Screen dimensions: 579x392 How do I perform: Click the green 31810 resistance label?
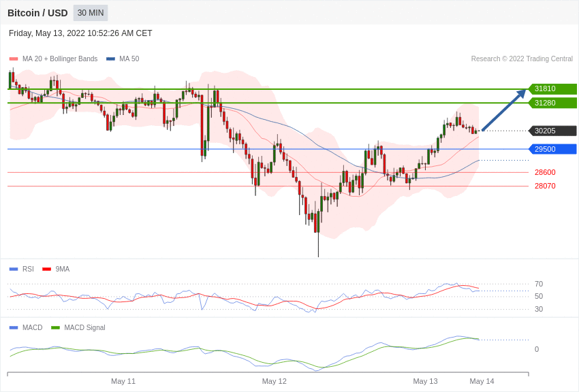click(552, 88)
